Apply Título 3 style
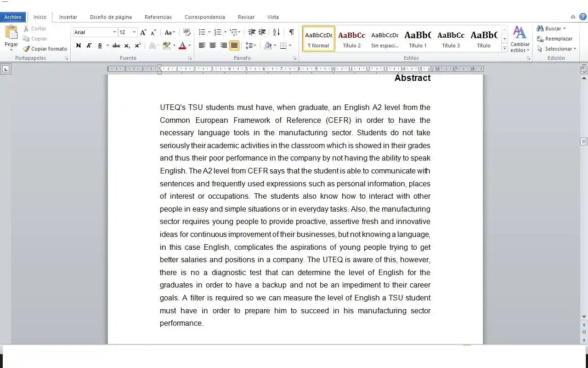The width and height of the screenshot is (588, 368). [x=451, y=39]
